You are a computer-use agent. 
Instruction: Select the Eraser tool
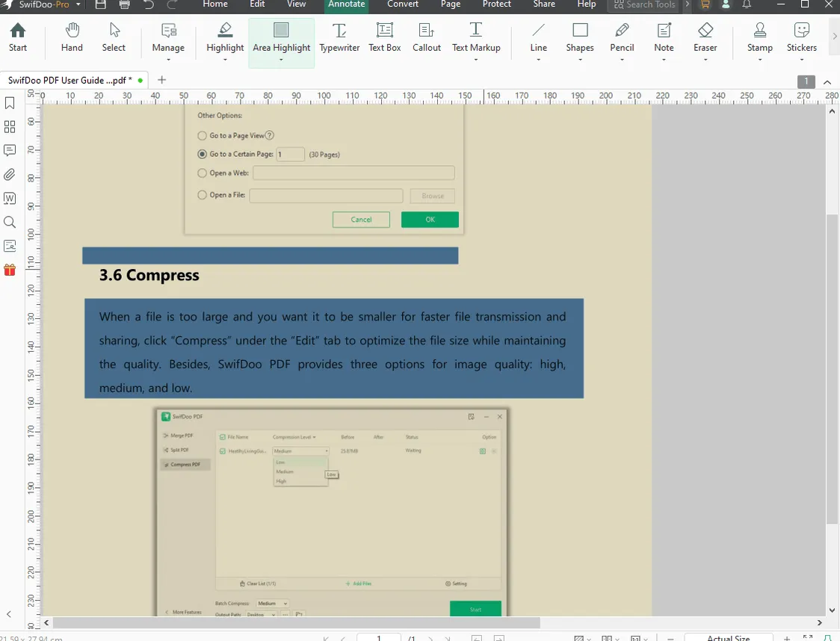click(705, 37)
